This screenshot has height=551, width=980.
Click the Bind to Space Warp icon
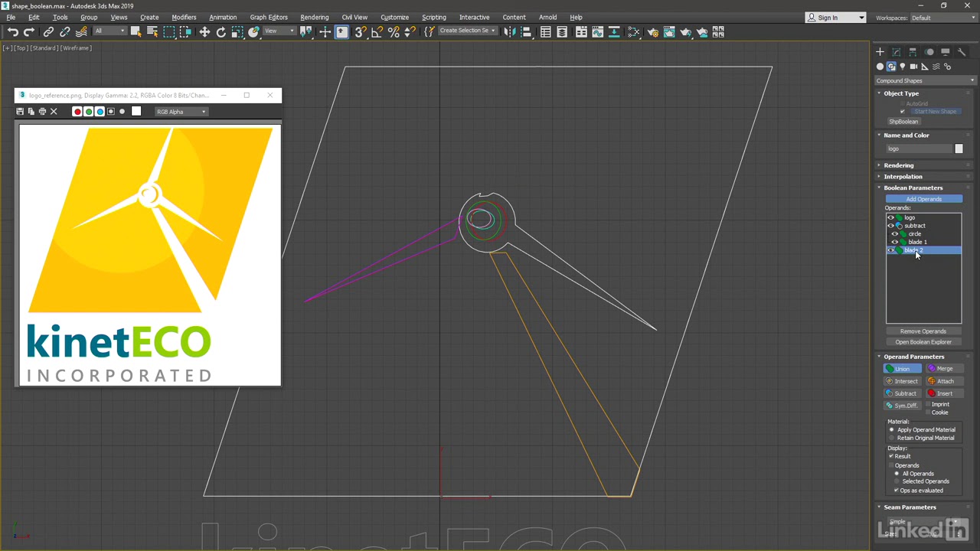(81, 31)
